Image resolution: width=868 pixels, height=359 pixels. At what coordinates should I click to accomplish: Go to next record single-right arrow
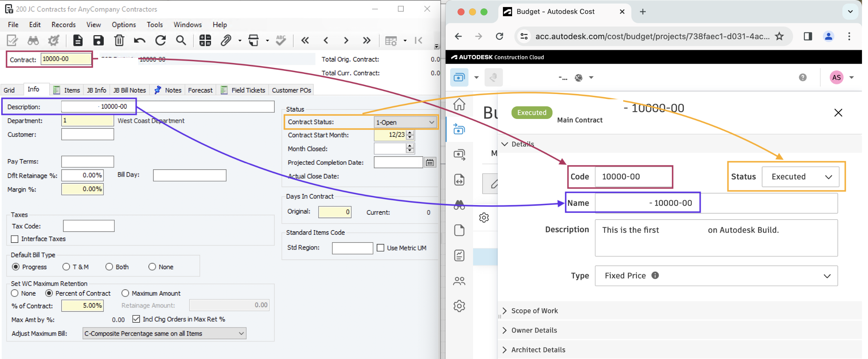(x=346, y=40)
